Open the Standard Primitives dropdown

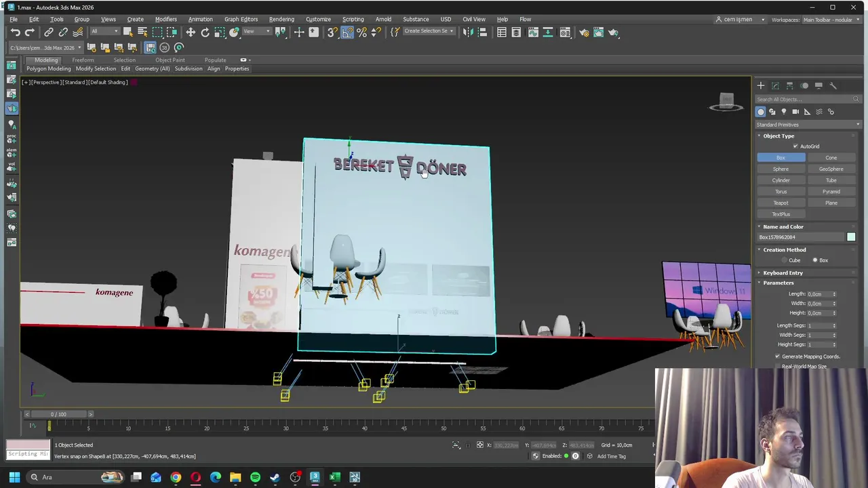(x=808, y=125)
